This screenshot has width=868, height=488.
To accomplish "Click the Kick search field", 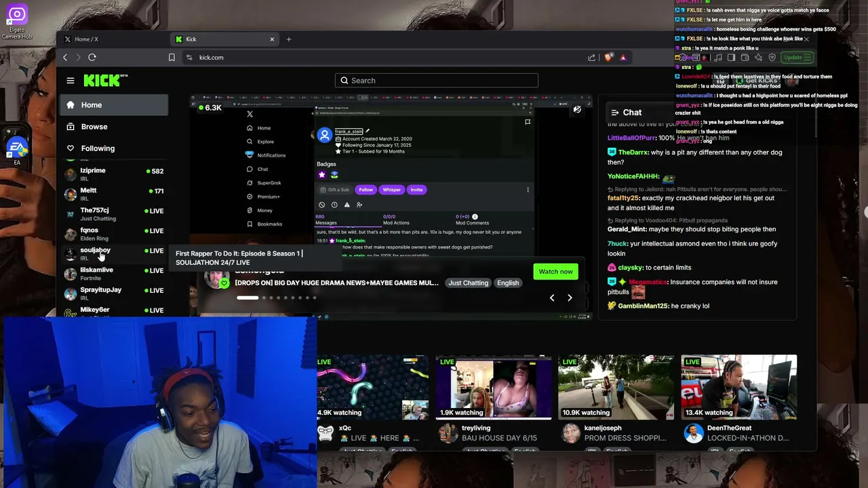I will tap(436, 81).
